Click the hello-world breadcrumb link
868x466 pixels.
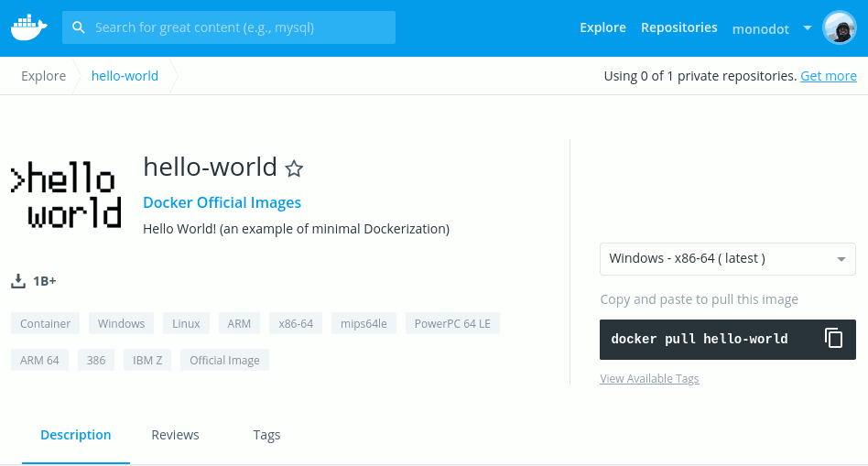(125, 76)
